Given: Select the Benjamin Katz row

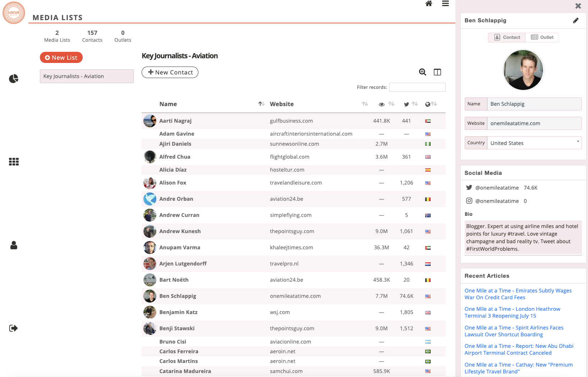Looking at the screenshot, I should [x=294, y=312].
